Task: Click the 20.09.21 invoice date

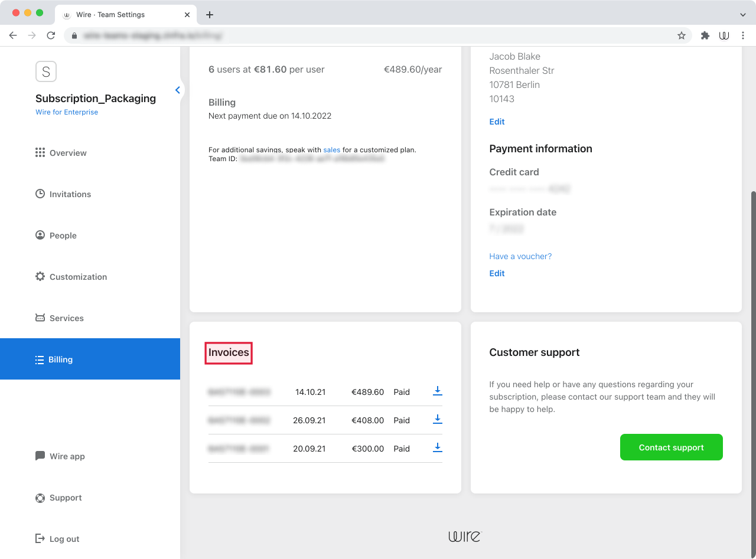Action: pos(309,449)
